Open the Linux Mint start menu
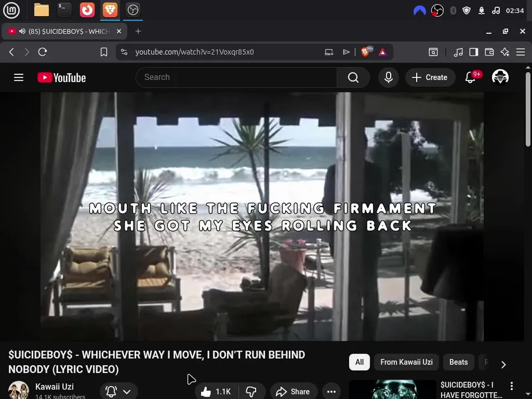532x399 pixels. pyautogui.click(x=11, y=10)
